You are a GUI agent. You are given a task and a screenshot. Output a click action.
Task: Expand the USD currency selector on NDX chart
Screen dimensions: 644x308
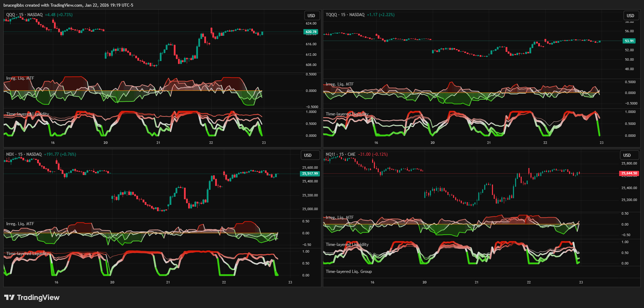(x=308, y=155)
